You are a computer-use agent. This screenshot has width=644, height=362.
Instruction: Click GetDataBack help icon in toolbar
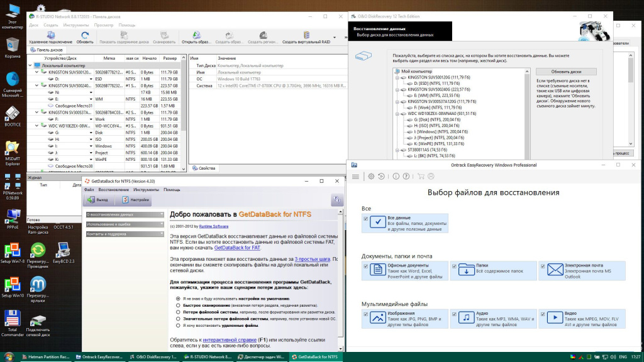tap(337, 200)
